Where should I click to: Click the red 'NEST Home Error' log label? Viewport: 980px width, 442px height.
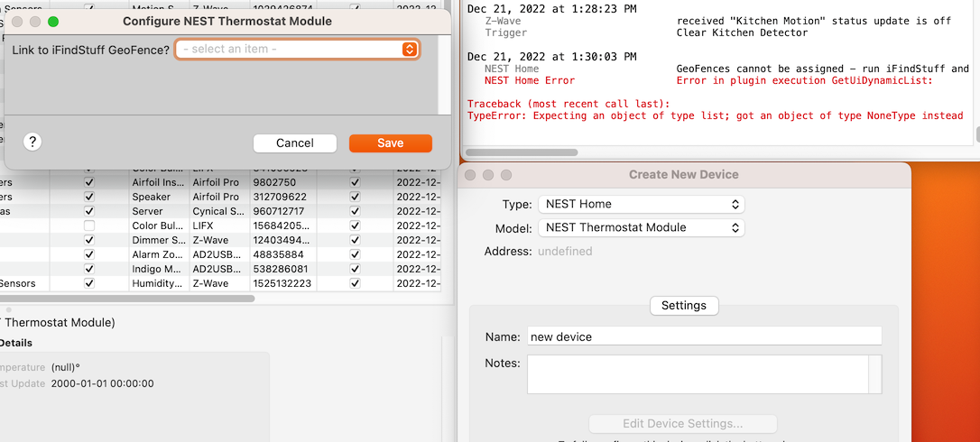pyautogui.click(x=530, y=80)
